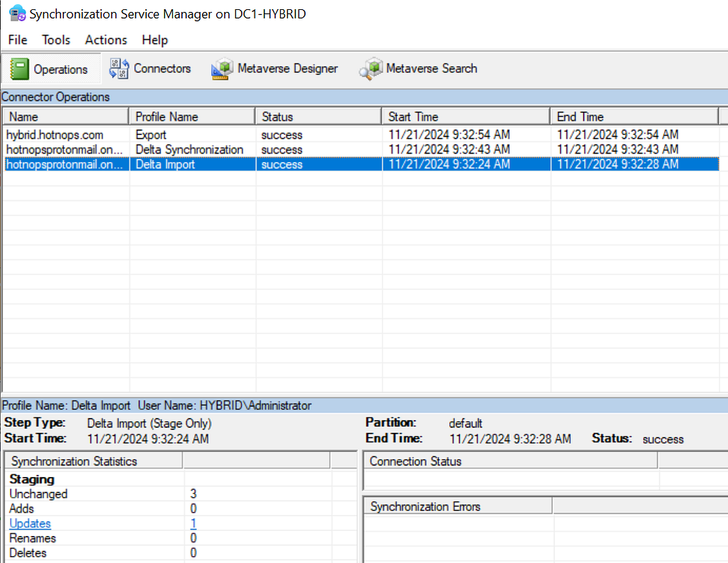Click the Updates count link 1
This screenshot has width=728, height=563.
(x=193, y=524)
